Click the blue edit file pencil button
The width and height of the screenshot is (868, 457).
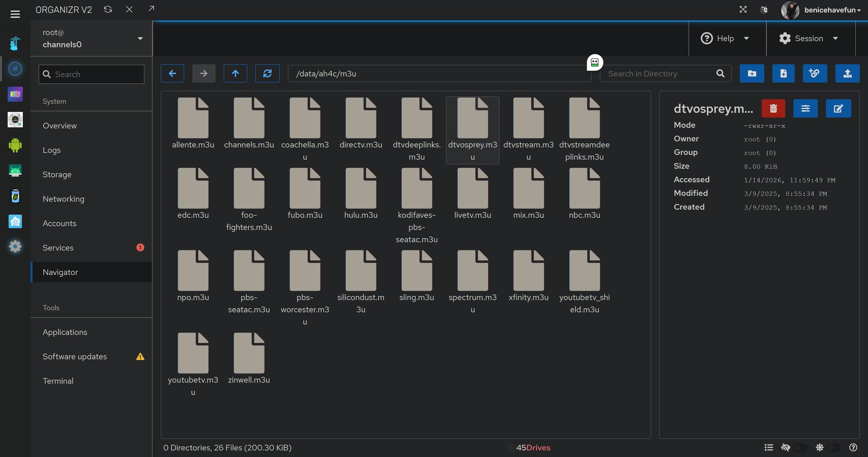[x=838, y=109]
